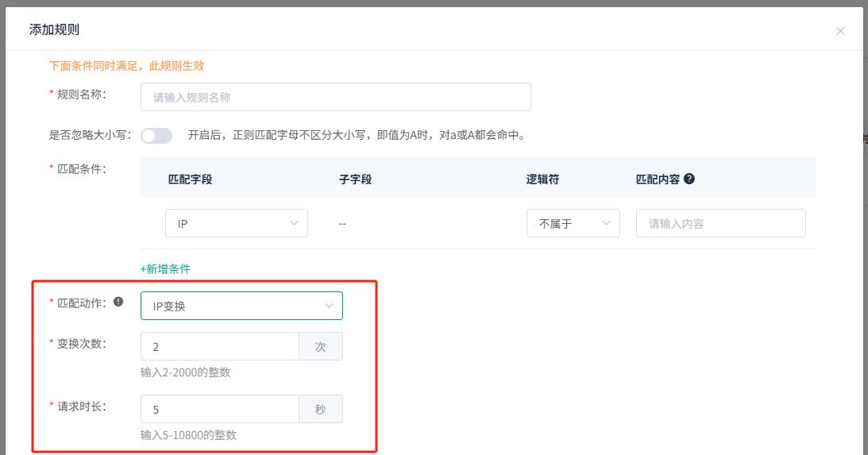868x455 pixels.
Task: Add a condition via +新增条件
Action: click(x=165, y=268)
